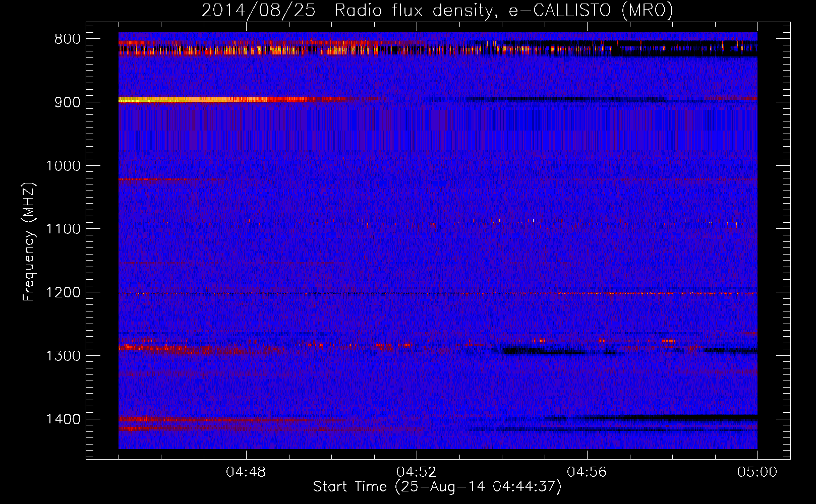This screenshot has width=816, height=504.
Task: Click the plot title "2014/08/25 Radio flux density, e-CALLISTO (MRO)"
Action: pos(437,10)
